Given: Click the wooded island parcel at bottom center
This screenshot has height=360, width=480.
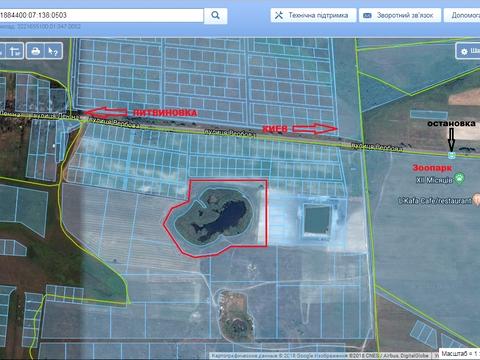Looking at the screenshot, I should coord(235,316).
